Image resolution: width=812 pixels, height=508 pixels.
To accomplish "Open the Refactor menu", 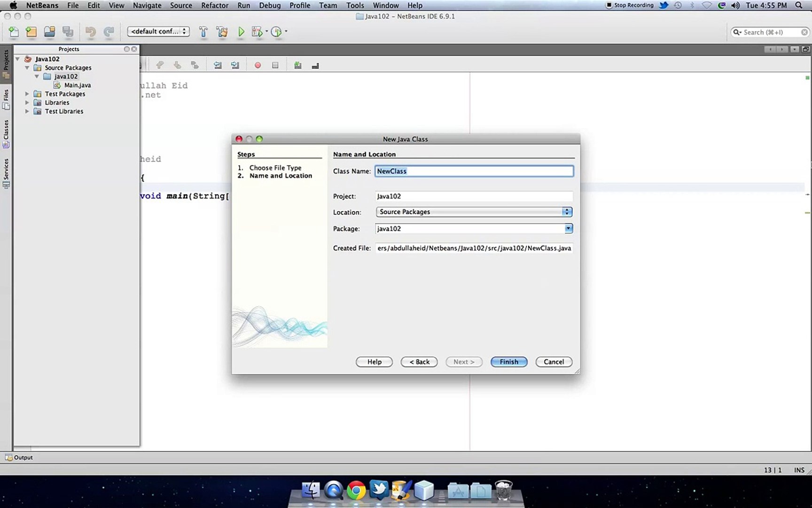I will click(215, 5).
